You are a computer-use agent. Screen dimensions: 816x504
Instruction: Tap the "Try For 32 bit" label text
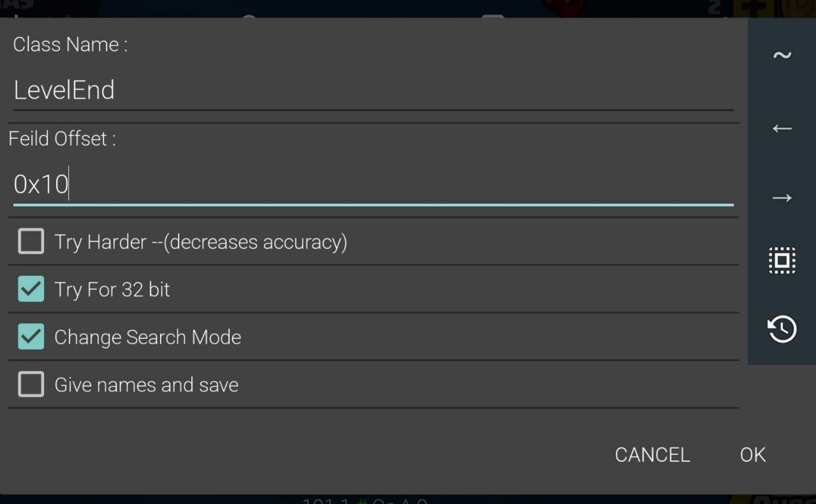click(x=112, y=290)
